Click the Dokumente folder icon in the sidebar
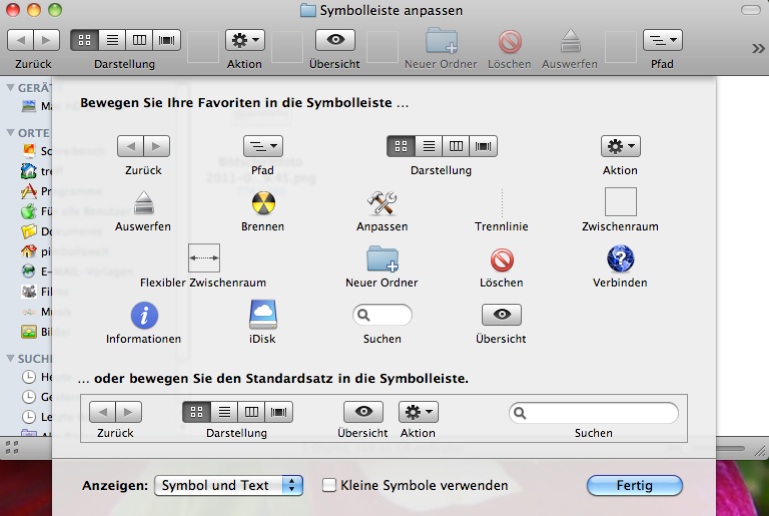 pos(29,231)
